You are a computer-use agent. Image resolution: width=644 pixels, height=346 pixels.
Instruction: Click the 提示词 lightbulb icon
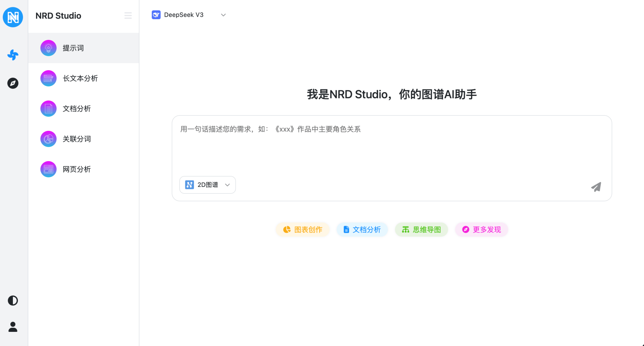48,48
